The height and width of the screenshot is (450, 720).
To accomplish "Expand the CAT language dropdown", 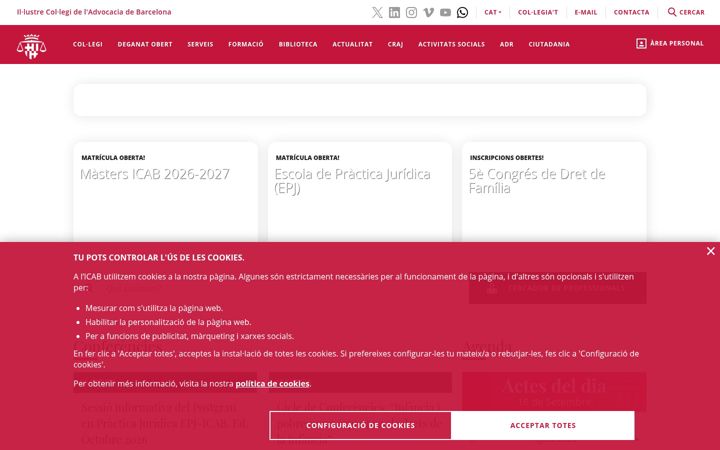I will coord(493,12).
